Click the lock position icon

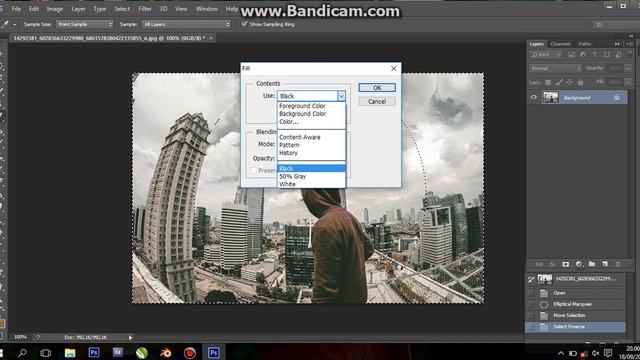(x=570, y=82)
